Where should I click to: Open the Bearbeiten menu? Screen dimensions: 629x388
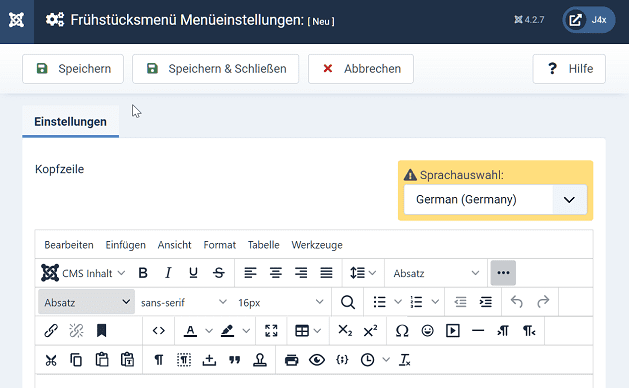pos(69,245)
